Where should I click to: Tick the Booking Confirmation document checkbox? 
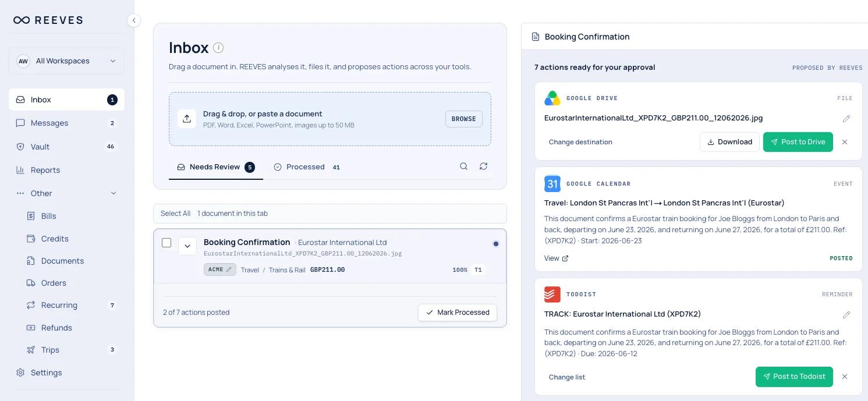[x=166, y=243]
